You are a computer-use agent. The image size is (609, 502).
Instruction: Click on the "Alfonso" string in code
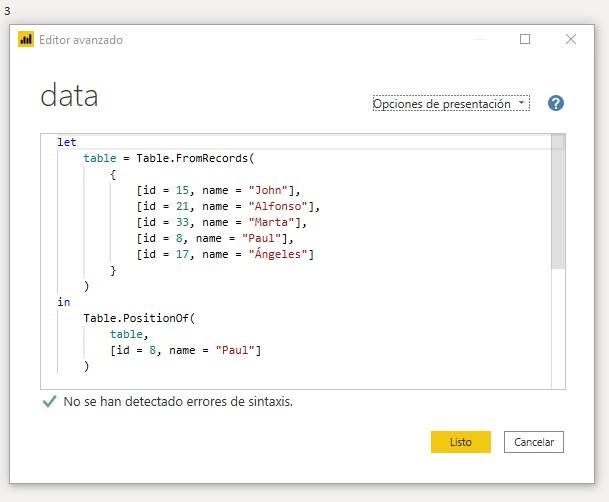pos(278,206)
